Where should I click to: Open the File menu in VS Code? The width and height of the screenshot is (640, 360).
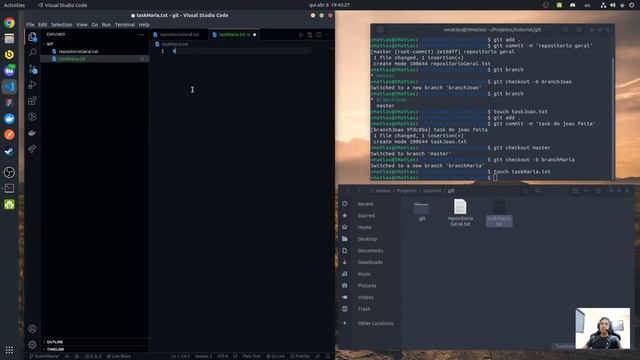coord(30,24)
